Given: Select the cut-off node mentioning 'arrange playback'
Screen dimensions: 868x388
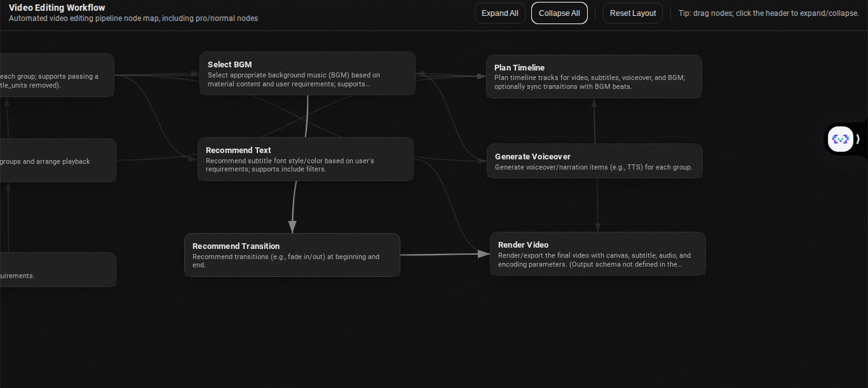Looking at the screenshot, I should (58, 160).
